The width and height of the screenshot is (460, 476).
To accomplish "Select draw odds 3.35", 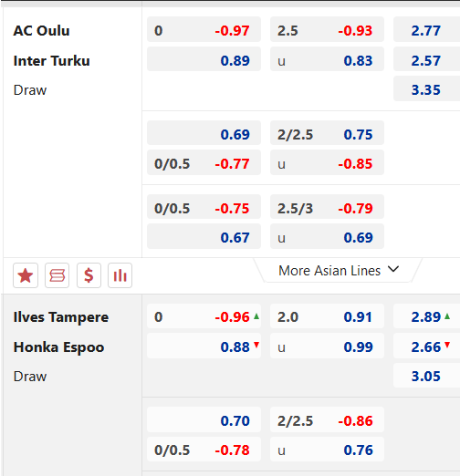I will [x=426, y=89].
